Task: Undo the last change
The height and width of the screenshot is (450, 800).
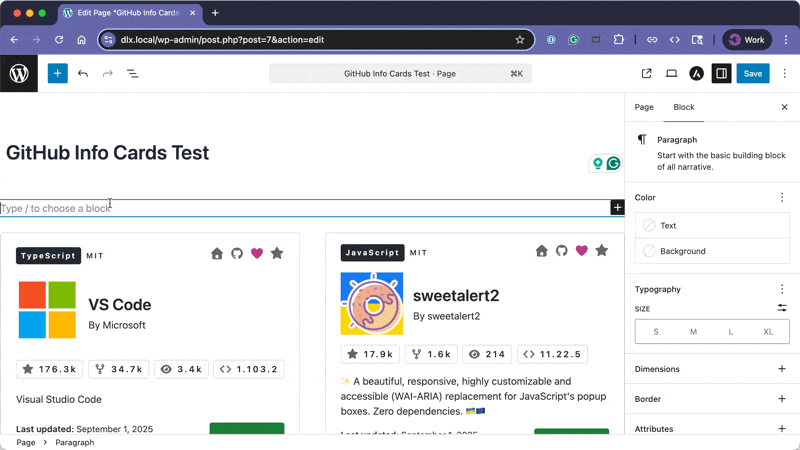Action: pyautogui.click(x=83, y=73)
